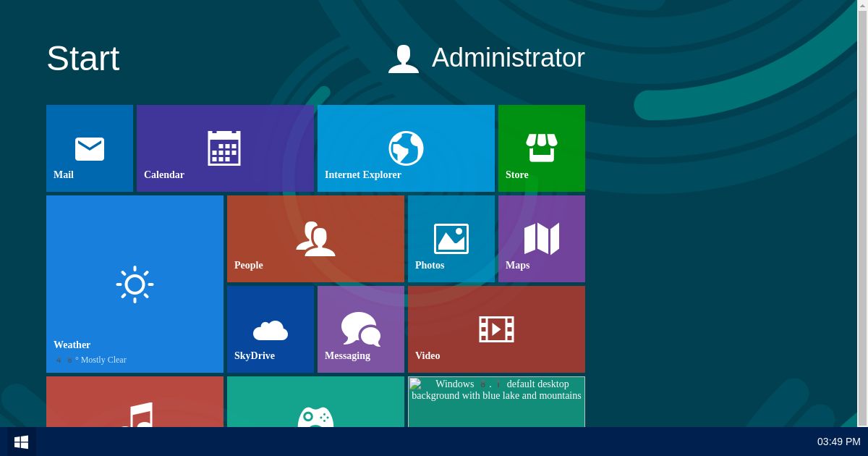The width and height of the screenshot is (868, 456).
Task: Open the Video app
Action: (x=496, y=329)
